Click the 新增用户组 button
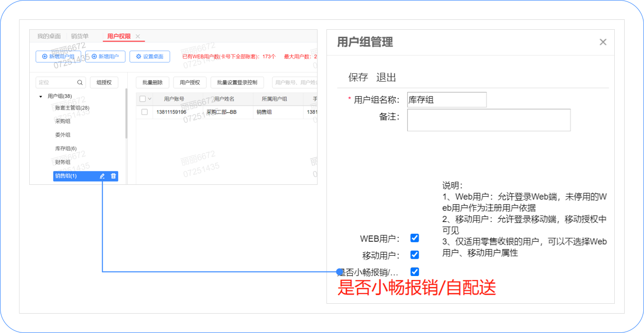 58,56
